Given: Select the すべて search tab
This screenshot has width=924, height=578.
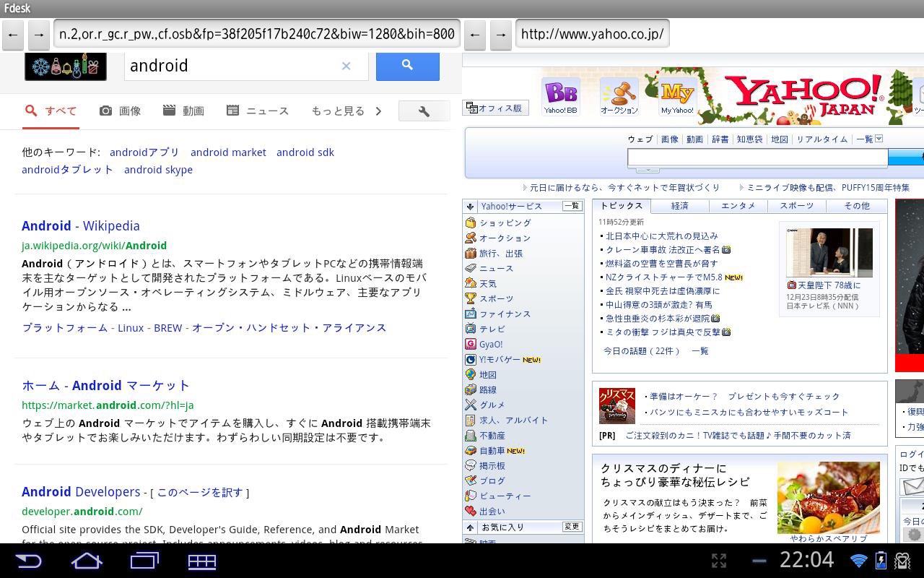Looking at the screenshot, I should coord(51,111).
